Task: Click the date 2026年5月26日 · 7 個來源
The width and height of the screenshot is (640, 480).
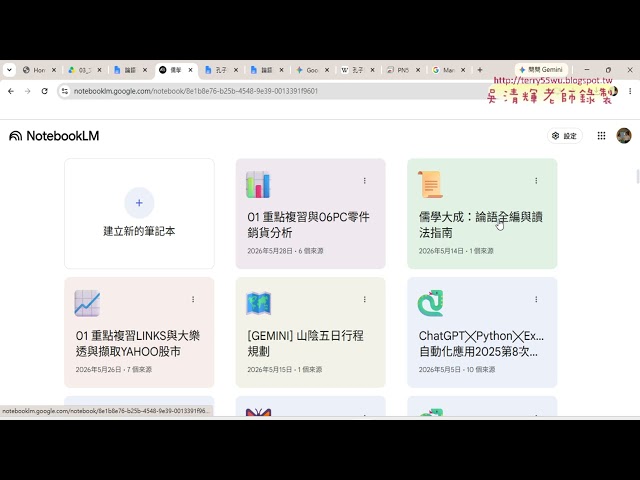Action: [x=113, y=369]
